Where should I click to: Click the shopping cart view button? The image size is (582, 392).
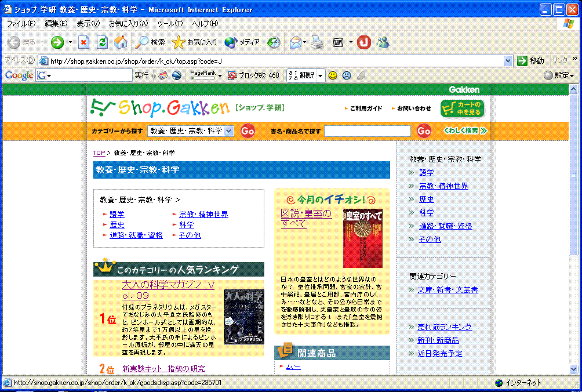click(462, 108)
